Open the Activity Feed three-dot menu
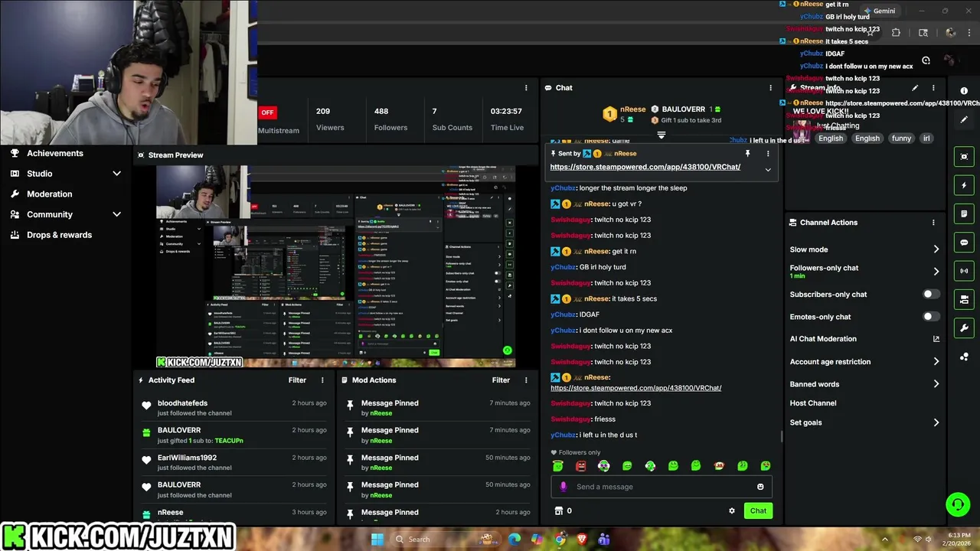This screenshot has height=551, width=980. [x=322, y=380]
